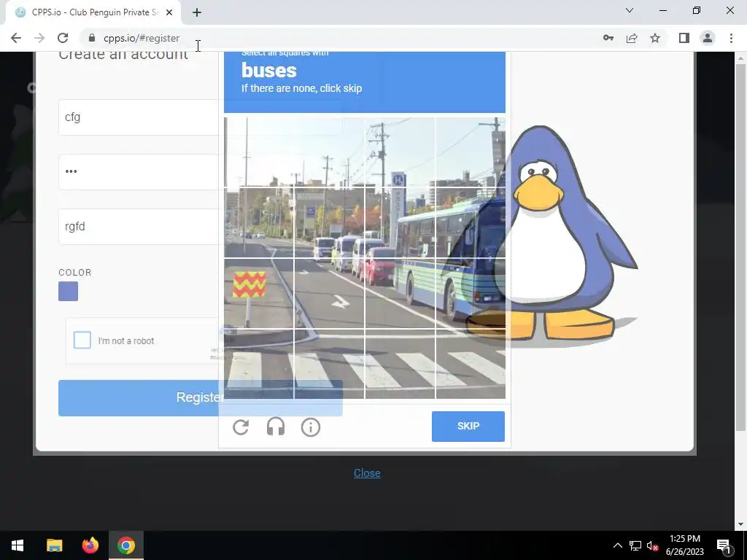This screenshot has height=560, width=747.
Task: Share this page icon
Action: (632, 38)
